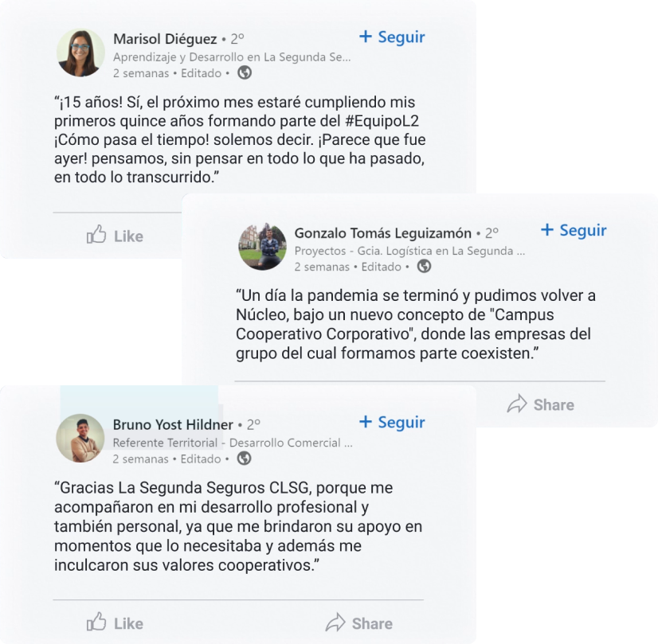Screen dimensions: 658x644
Task: Follow Bruno Yost Hildner with Seguir
Action: point(392,422)
